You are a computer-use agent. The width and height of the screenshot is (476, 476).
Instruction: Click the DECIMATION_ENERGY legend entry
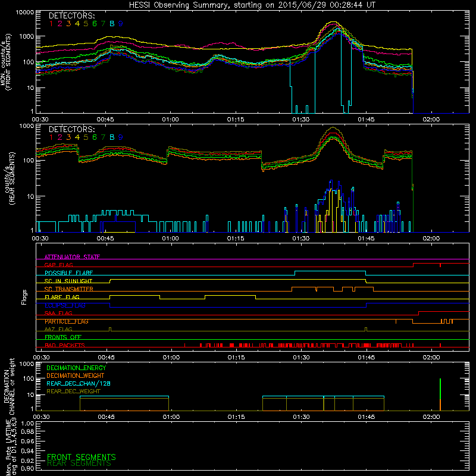(76, 368)
